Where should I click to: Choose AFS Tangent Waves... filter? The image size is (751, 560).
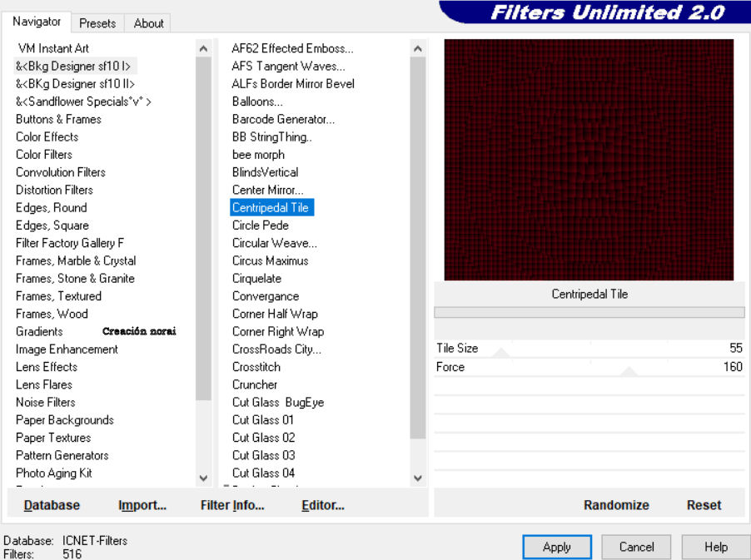point(288,66)
